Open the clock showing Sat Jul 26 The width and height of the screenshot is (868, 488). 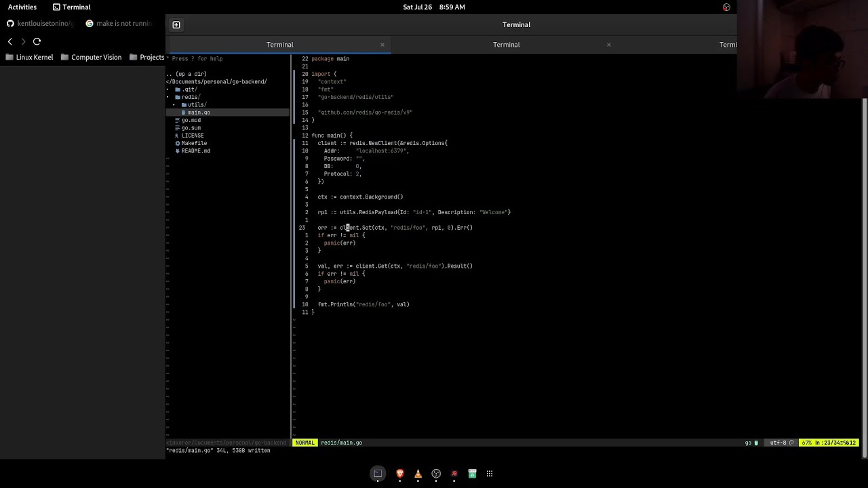[434, 7]
